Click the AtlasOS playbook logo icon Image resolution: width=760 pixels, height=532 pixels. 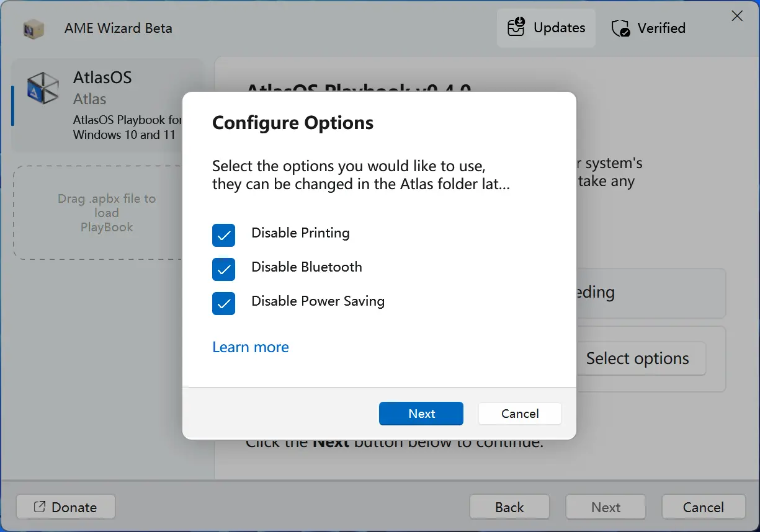43,88
